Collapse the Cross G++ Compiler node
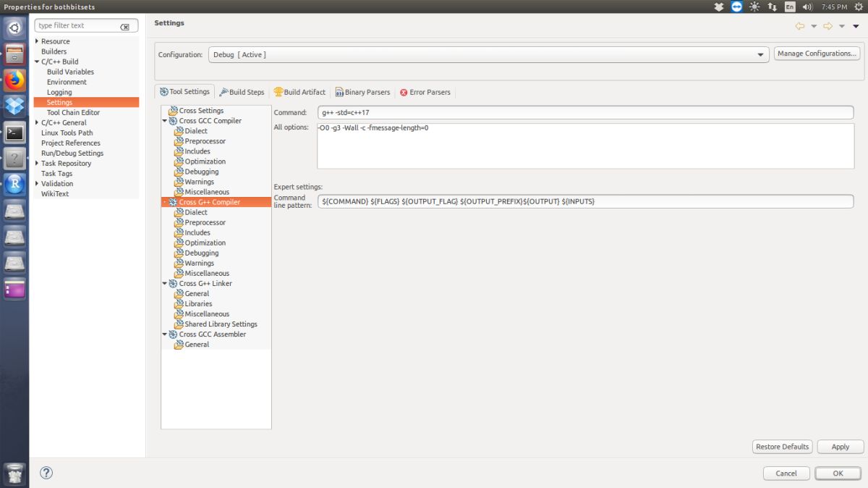Image resolution: width=868 pixels, height=488 pixels. (x=165, y=202)
